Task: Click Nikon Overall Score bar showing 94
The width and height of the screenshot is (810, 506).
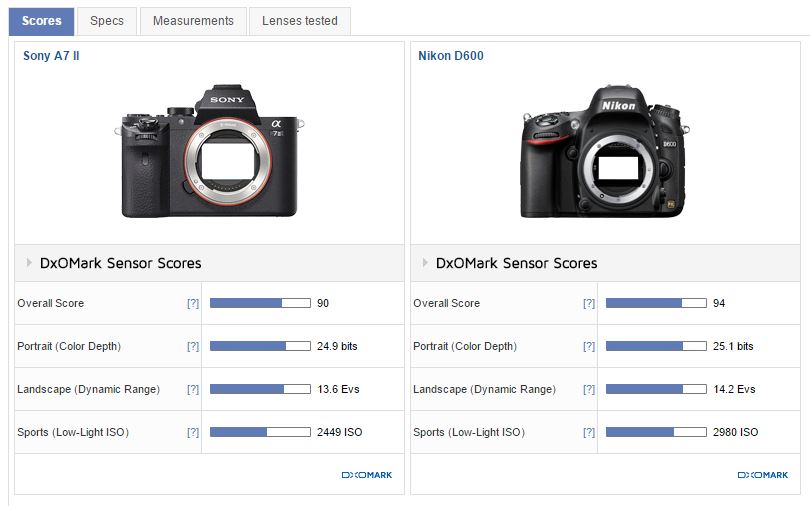Action: click(656, 303)
